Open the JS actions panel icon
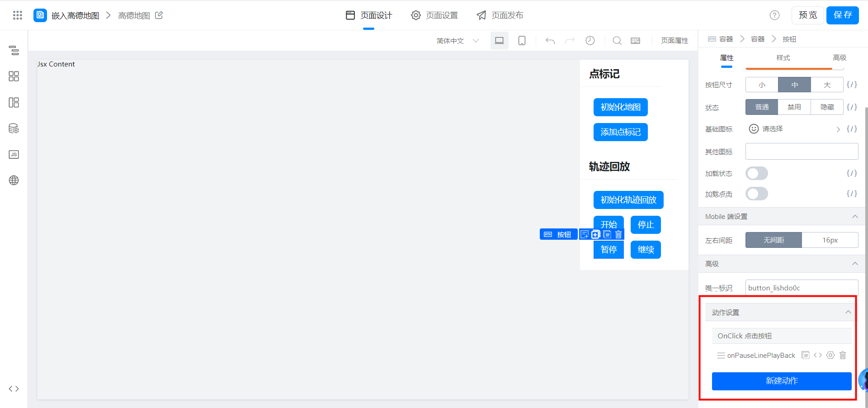Image resolution: width=868 pixels, height=408 pixels. point(14,154)
